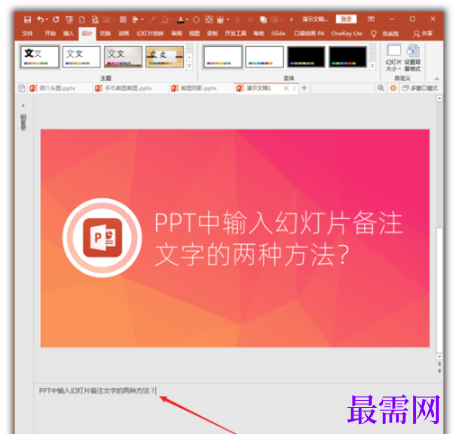Image resolution: width=459 pixels, height=441 pixels.
Task: Click in the notes pane text
Action: click(97, 390)
